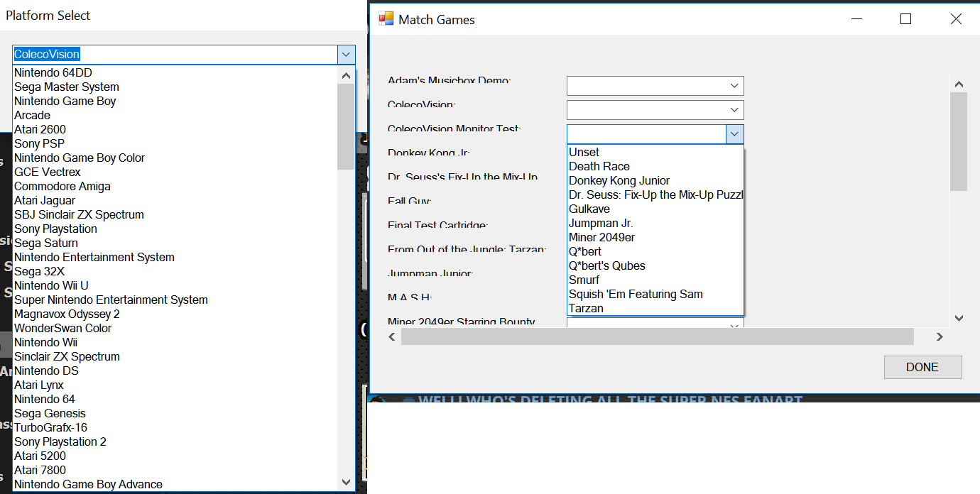Click the selected ColecoVision platform text field
Viewport: 980px width, 494px height.
[175, 55]
